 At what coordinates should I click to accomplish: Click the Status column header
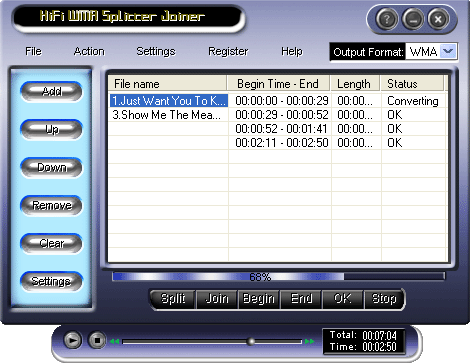(x=412, y=84)
